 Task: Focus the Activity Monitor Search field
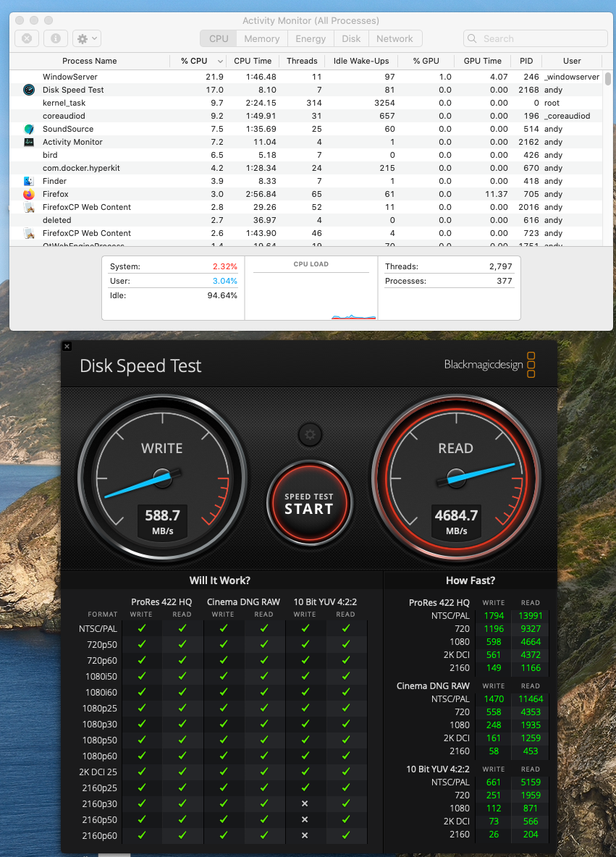(536, 39)
